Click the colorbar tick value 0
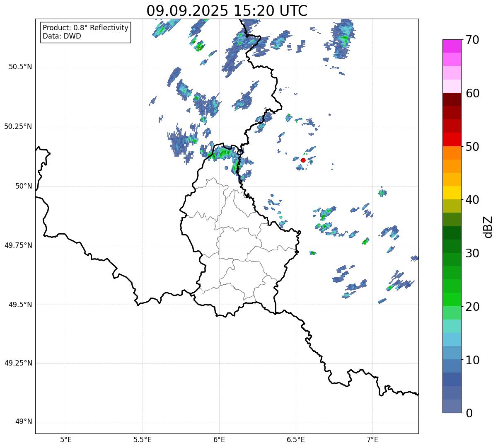This screenshot has height=448, width=498. click(x=469, y=413)
